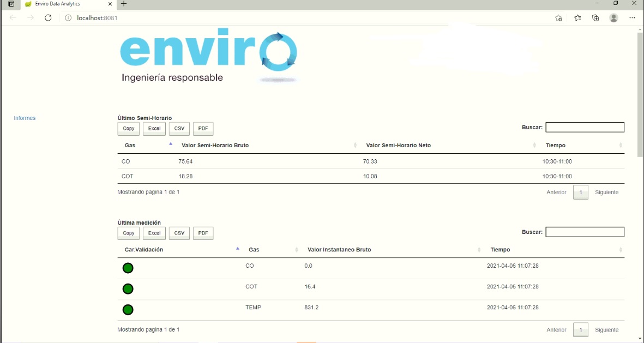Image resolution: width=644 pixels, height=343 pixels.
Task: Copy the Última medición table
Action: click(x=129, y=233)
